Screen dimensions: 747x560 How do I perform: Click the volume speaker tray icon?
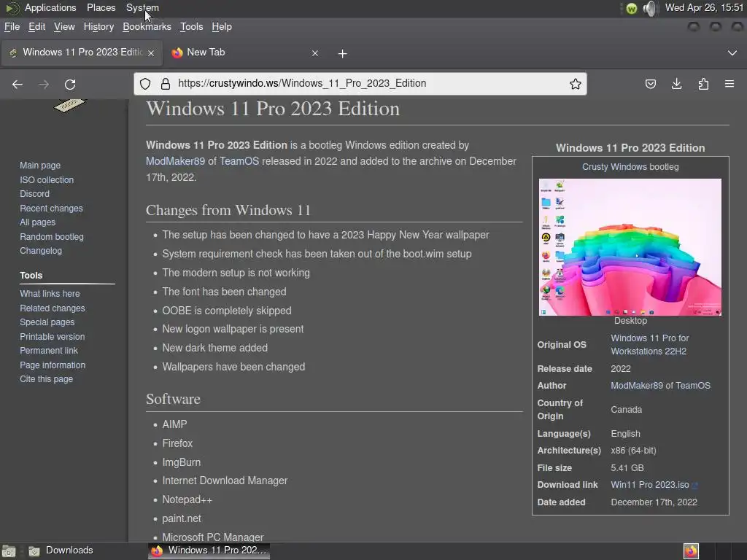tap(650, 8)
